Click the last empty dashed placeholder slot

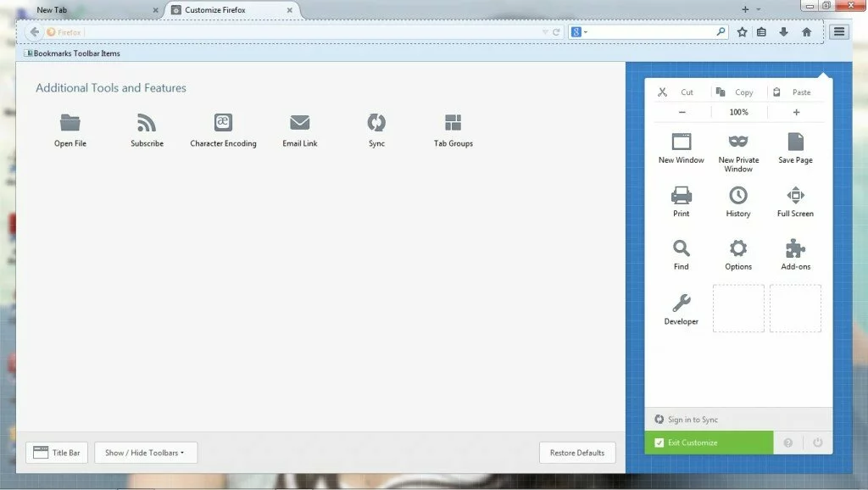point(795,309)
